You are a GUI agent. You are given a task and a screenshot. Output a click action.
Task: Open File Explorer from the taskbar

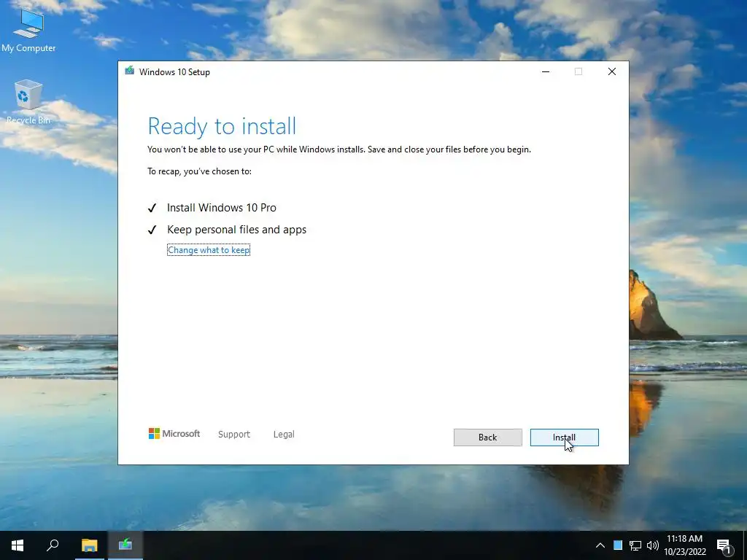(x=89, y=545)
